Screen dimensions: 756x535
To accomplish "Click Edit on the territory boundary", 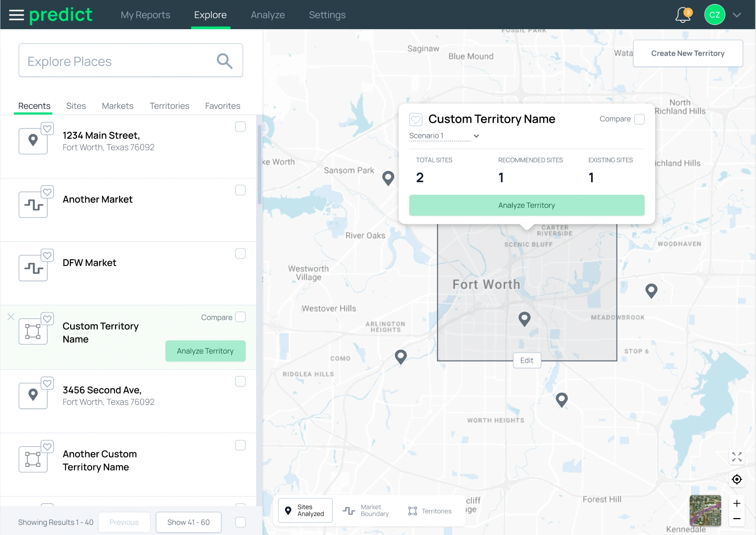I will tap(527, 360).
